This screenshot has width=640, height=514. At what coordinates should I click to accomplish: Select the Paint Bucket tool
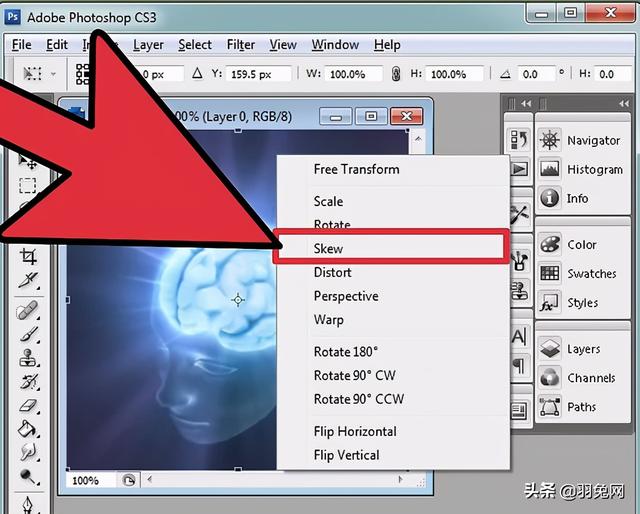point(28,429)
